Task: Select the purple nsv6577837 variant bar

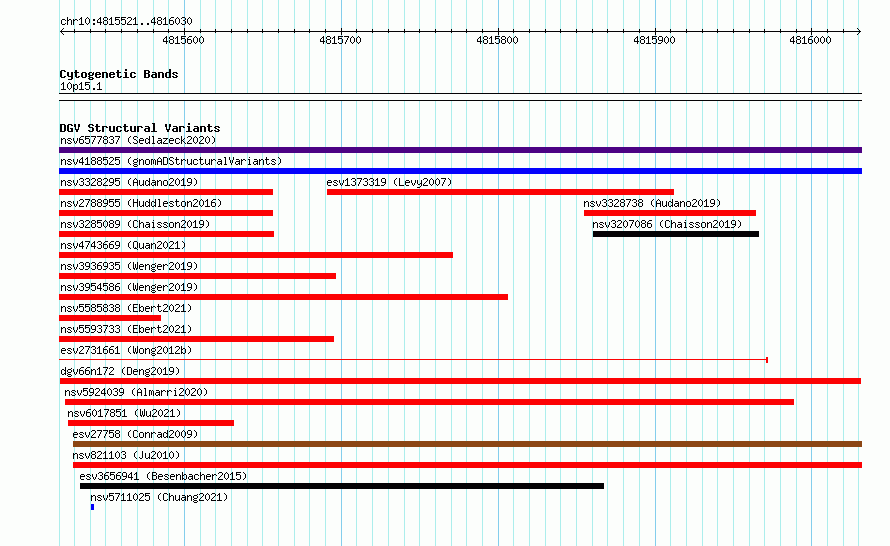Action: tap(460, 150)
